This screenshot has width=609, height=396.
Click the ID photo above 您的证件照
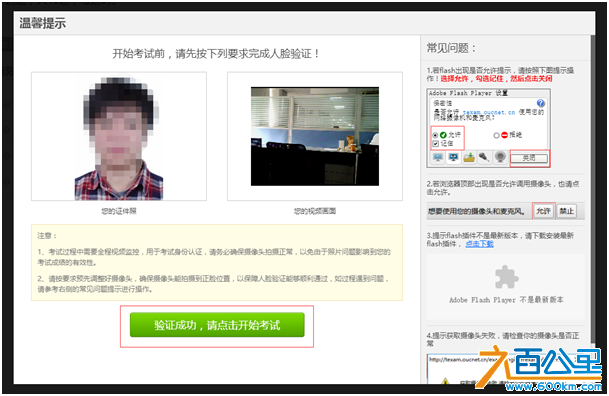pos(119,139)
